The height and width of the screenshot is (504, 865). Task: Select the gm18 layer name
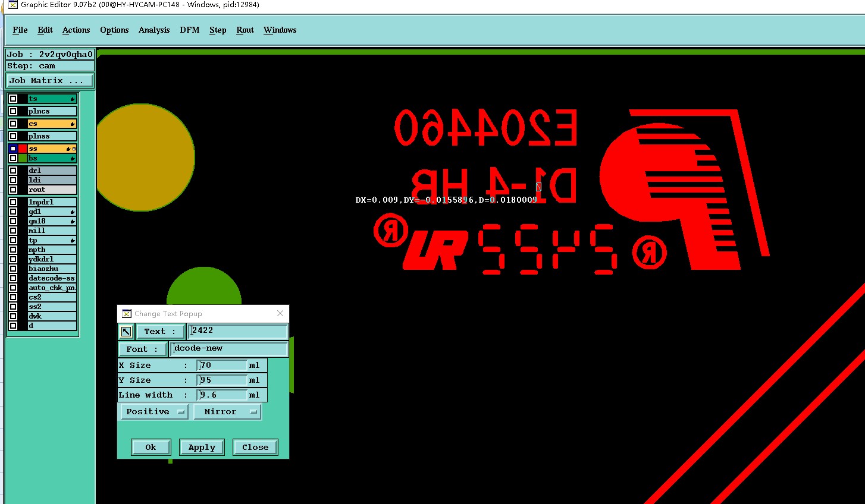[52, 221]
